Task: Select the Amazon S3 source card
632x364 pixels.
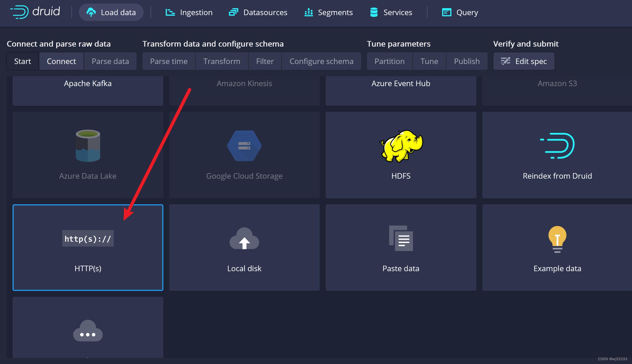Action: [557, 91]
